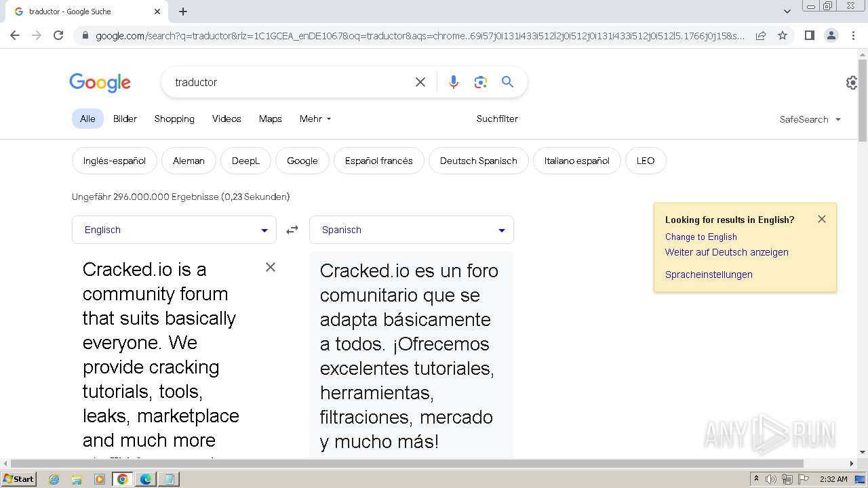This screenshot has width=868, height=488.
Task: Open Suchfilter options
Action: pos(497,119)
